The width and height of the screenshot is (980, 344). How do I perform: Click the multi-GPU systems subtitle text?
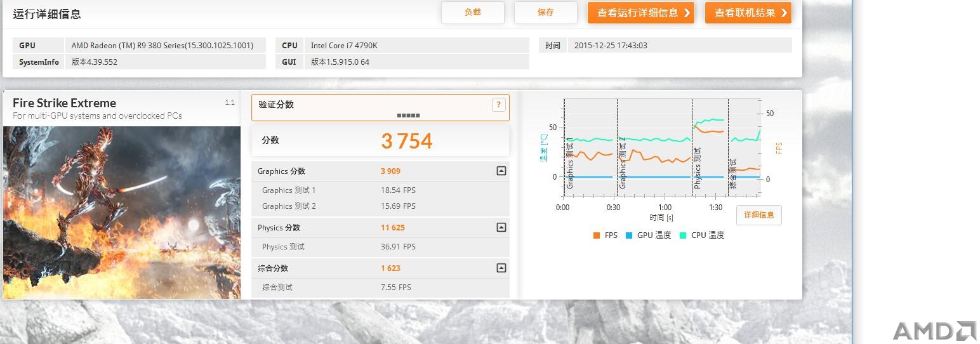point(97,116)
